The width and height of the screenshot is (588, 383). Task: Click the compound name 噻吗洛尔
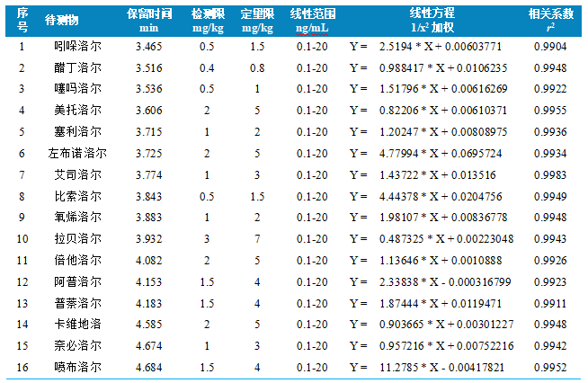pyautogui.click(x=77, y=88)
